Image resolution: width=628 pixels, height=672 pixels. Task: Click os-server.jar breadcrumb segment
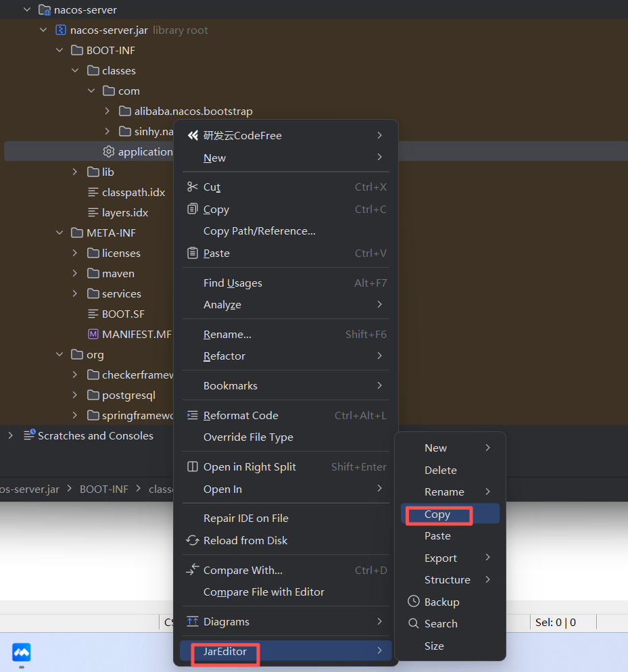point(30,489)
